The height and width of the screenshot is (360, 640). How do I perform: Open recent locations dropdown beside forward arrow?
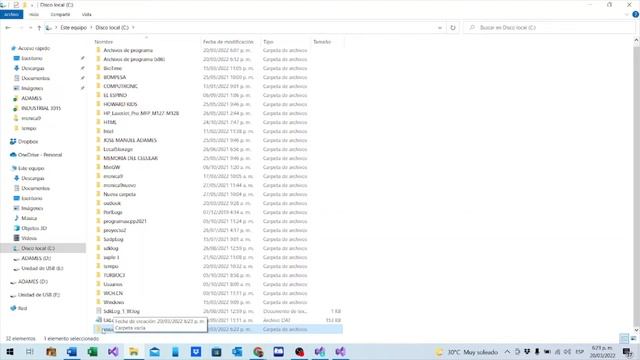tap(30, 28)
